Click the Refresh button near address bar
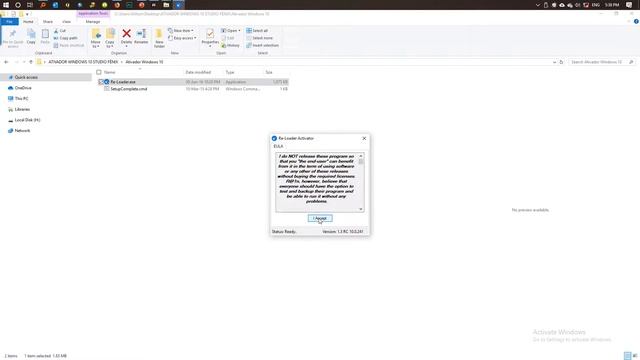The width and height of the screenshot is (640, 360). pyautogui.click(x=561, y=62)
